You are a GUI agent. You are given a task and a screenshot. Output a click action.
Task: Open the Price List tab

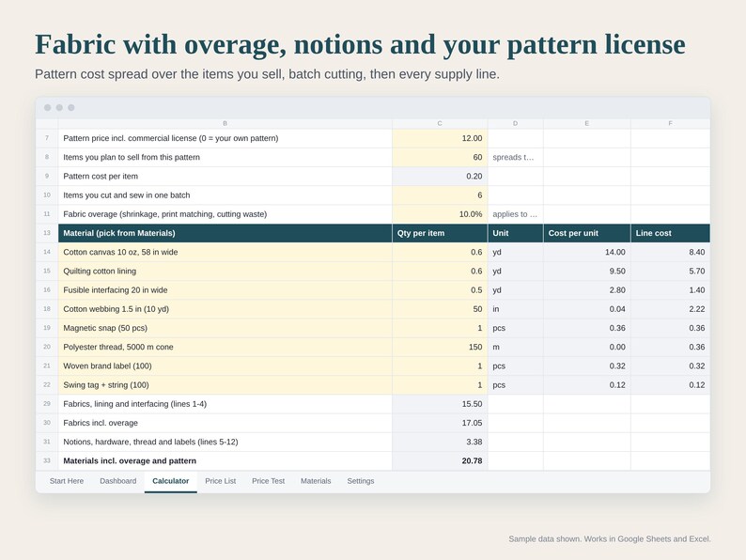(x=220, y=481)
